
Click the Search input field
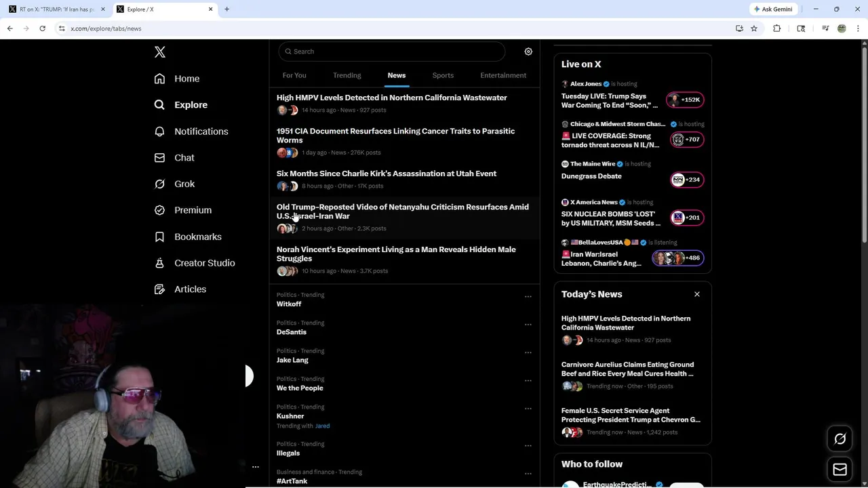coord(392,52)
